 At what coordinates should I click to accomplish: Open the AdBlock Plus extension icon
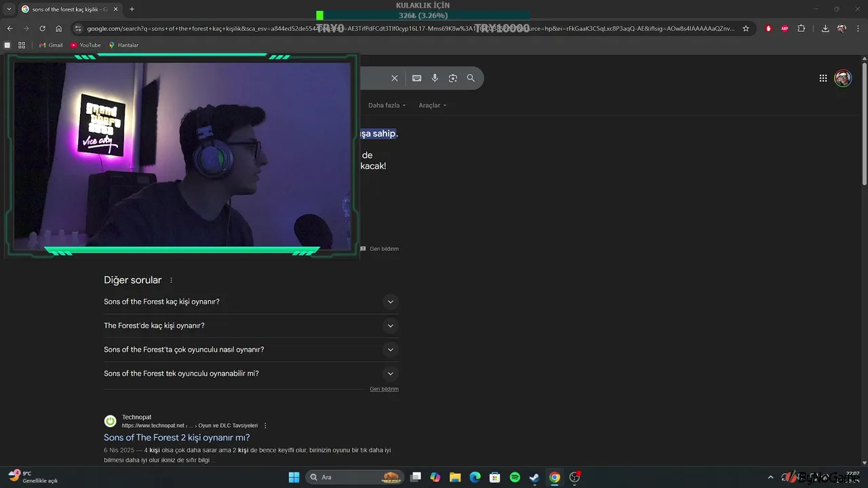pyautogui.click(x=785, y=28)
